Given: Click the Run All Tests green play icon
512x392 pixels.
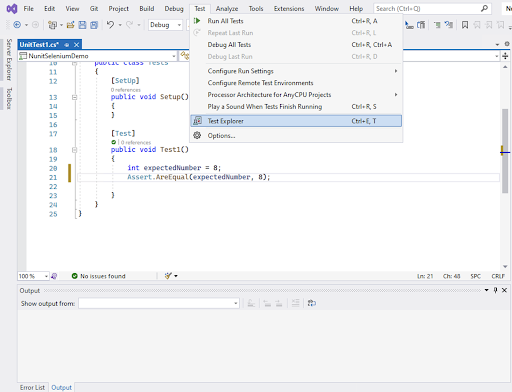Looking at the screenshot, I should [x=197, y=21].
